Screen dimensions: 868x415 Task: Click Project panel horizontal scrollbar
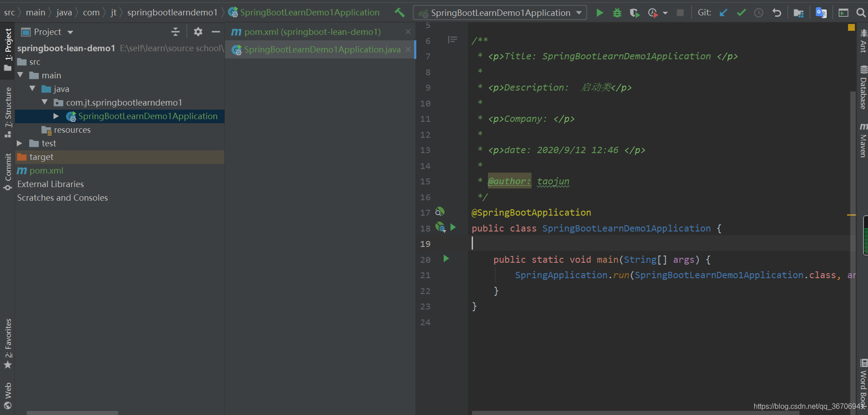[73, 413]
